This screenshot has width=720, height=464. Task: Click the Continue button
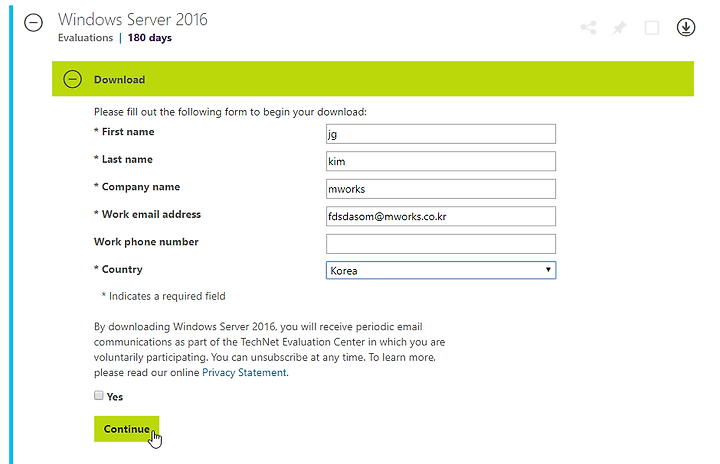tap(127, 429)
